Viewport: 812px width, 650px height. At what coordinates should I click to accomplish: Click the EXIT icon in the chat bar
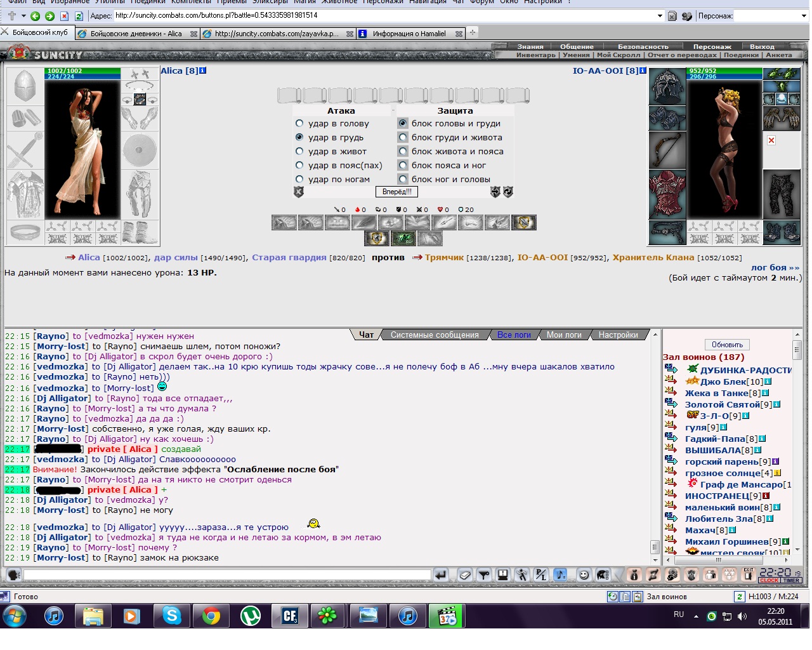pos(749,574)
